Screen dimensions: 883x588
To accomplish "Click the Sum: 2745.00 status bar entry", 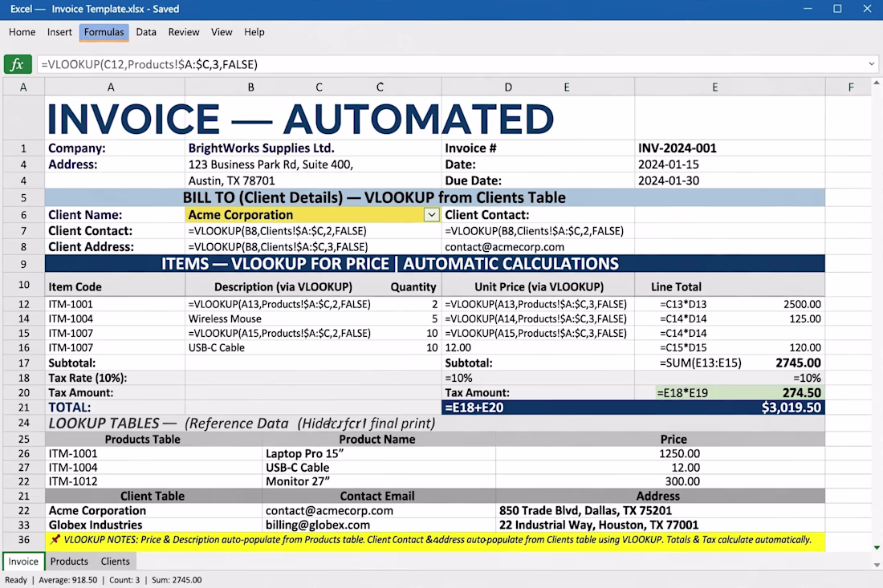I will [x=177, y=579].
